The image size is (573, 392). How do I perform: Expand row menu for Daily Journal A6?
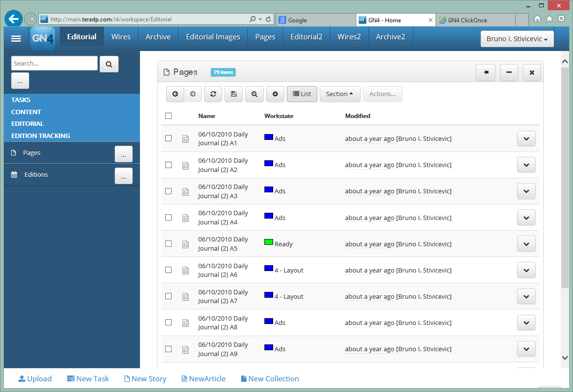tap(526, 271)
